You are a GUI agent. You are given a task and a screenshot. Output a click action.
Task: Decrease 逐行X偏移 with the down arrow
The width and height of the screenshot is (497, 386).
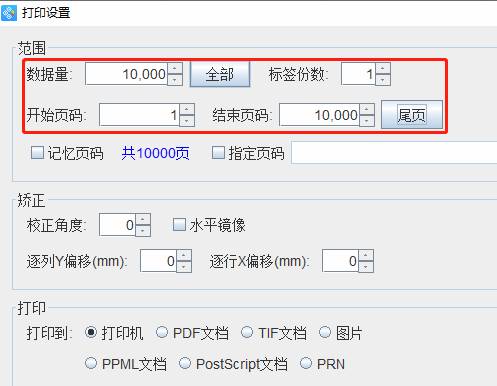pyautogui.click(x=366, y=266)
